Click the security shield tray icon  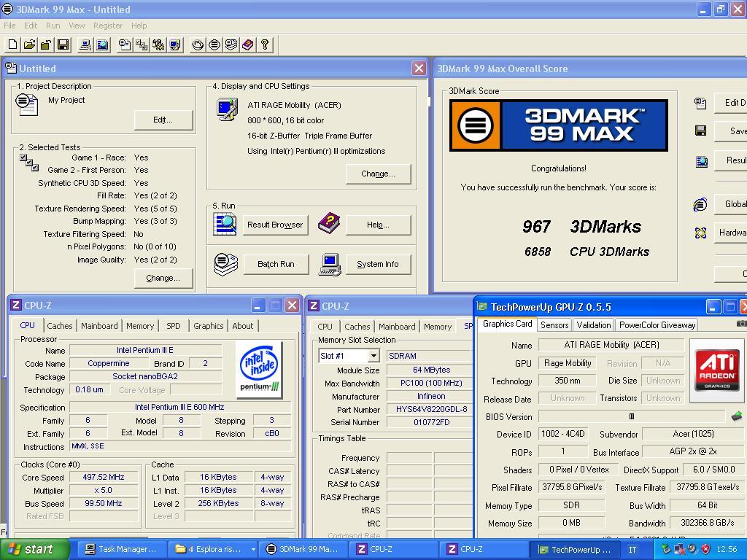(x=705, y=549)
